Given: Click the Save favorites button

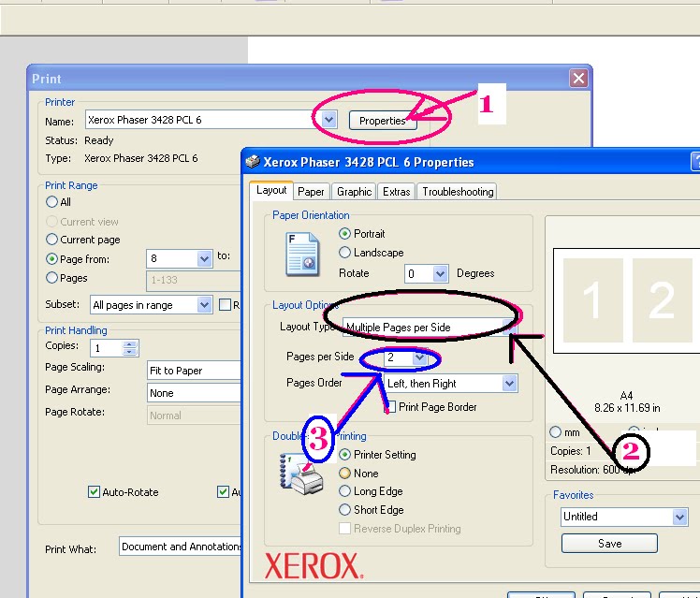Looking at the screenshot, I should pyautogui.click(x=609, y=543).
